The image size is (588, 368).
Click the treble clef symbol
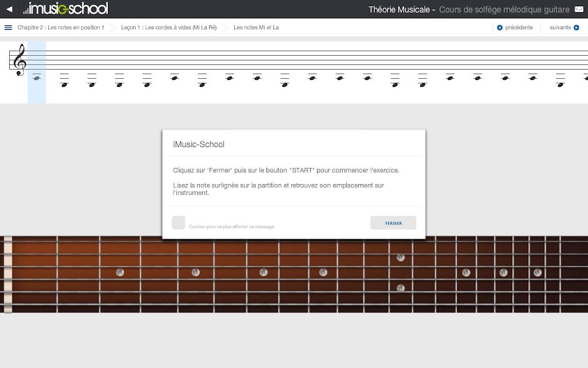(x=20, y=60)
